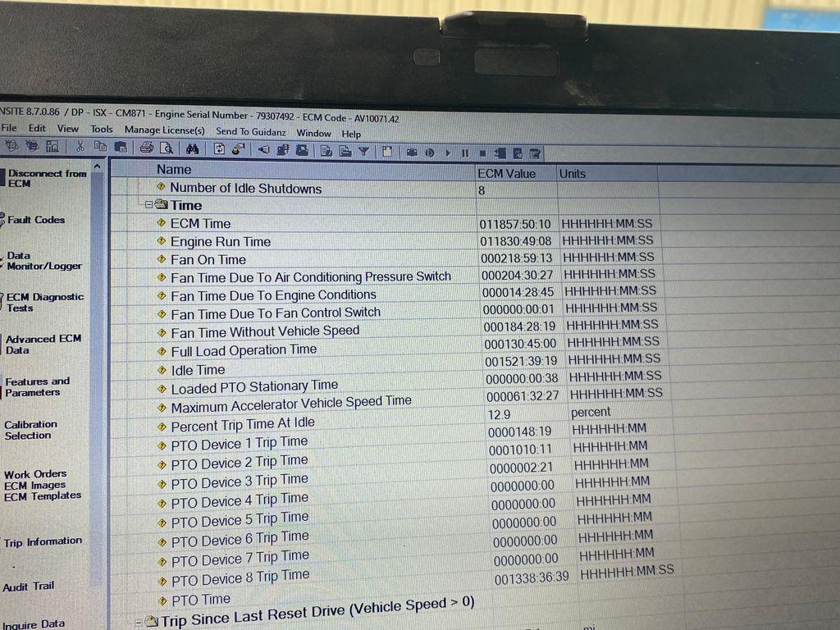Screen dimensions: 840x630
Task: Open Advanced ECM Data in the sidebar
Action: click(43, 345)
